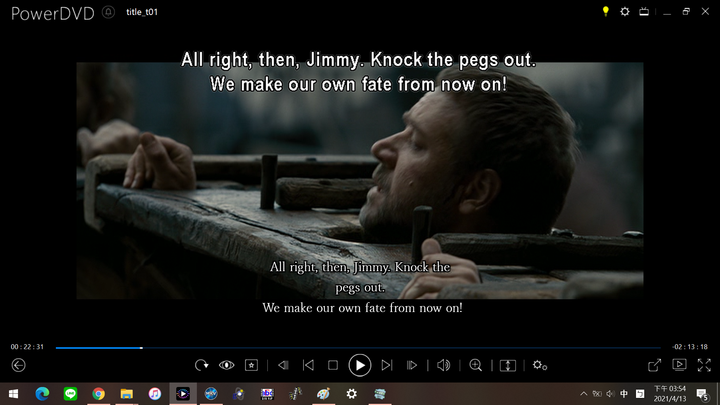Launch Microsoft Edge from taskbar
The width and height of the screenshot is (720, 405).
click(42, 394)
